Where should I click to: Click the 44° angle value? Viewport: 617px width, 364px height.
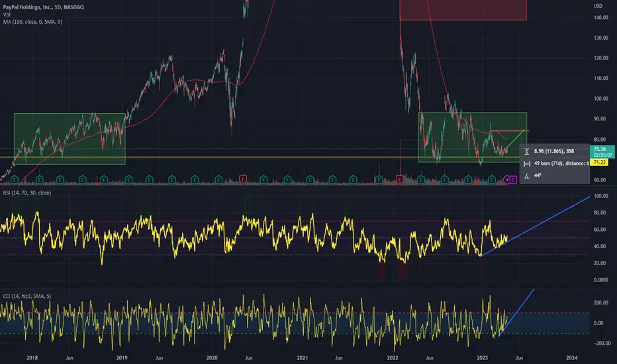(538, 175)
